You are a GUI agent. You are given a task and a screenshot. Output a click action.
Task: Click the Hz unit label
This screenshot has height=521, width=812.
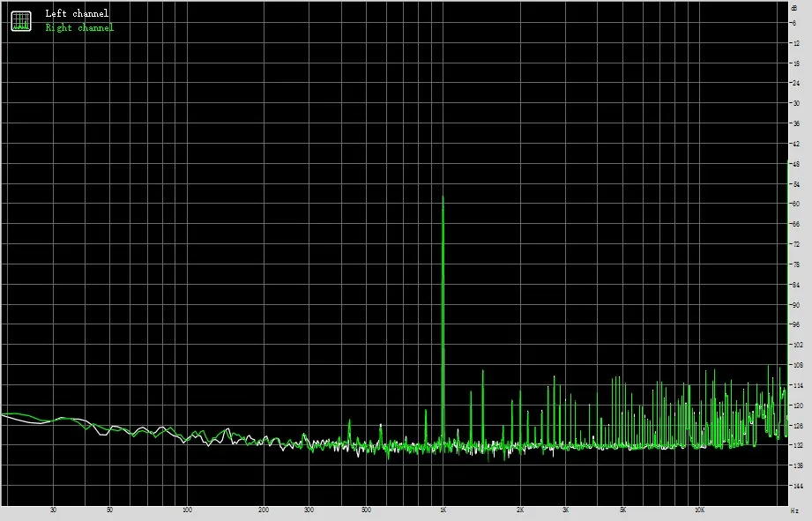click(x=794, y=511)
